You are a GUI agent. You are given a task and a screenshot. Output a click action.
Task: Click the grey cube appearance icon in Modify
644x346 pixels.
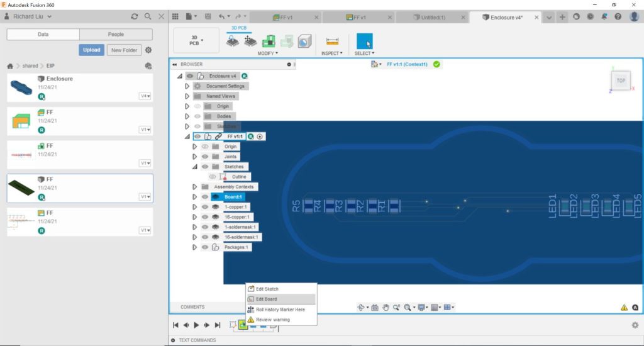[304, 41]
